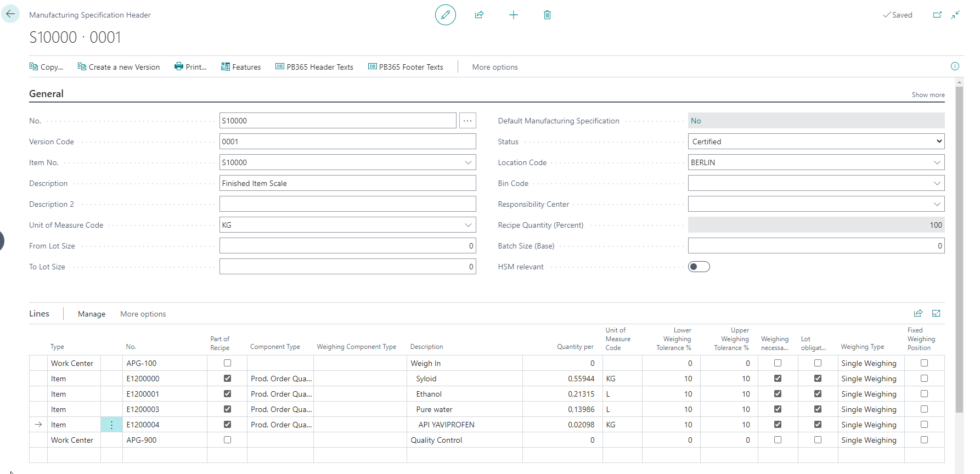Toggle the HSM relevant switch

pyautogui.click(x=699, y=267)
